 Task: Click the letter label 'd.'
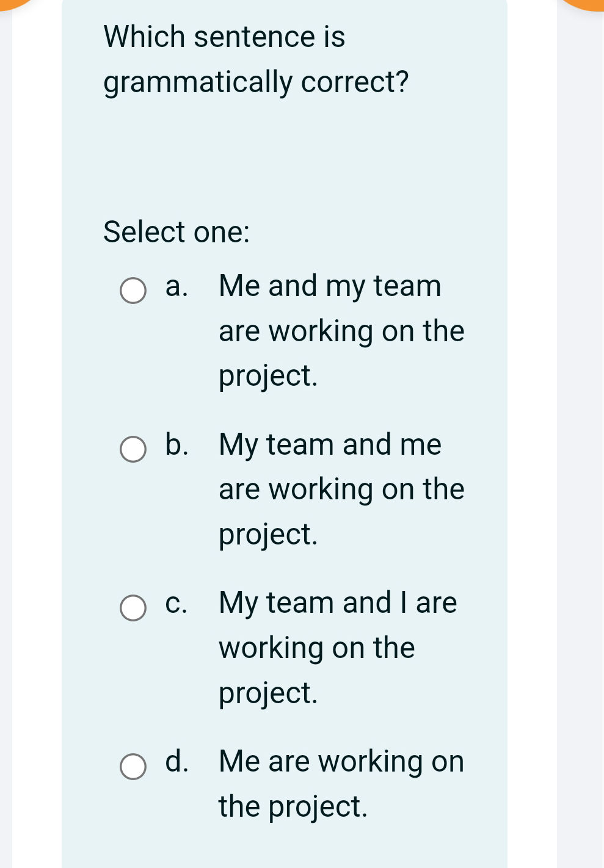coord(176,762)
